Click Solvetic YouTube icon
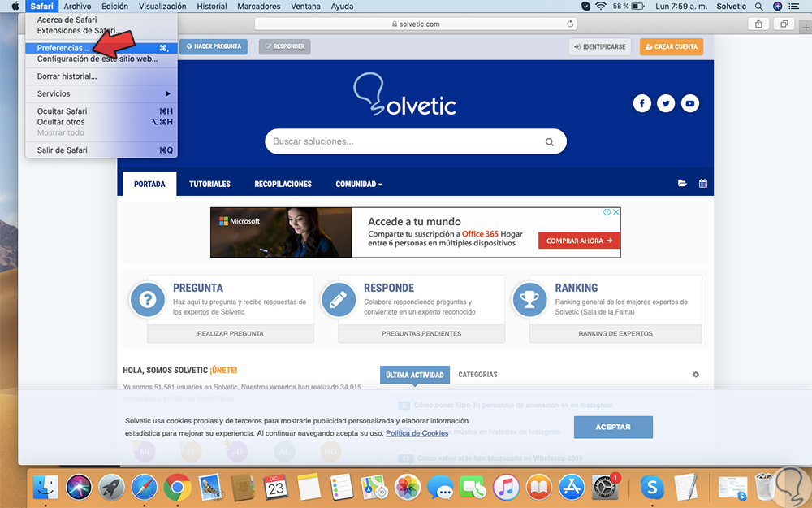812x508 pixels. click(x=689, y=103)
